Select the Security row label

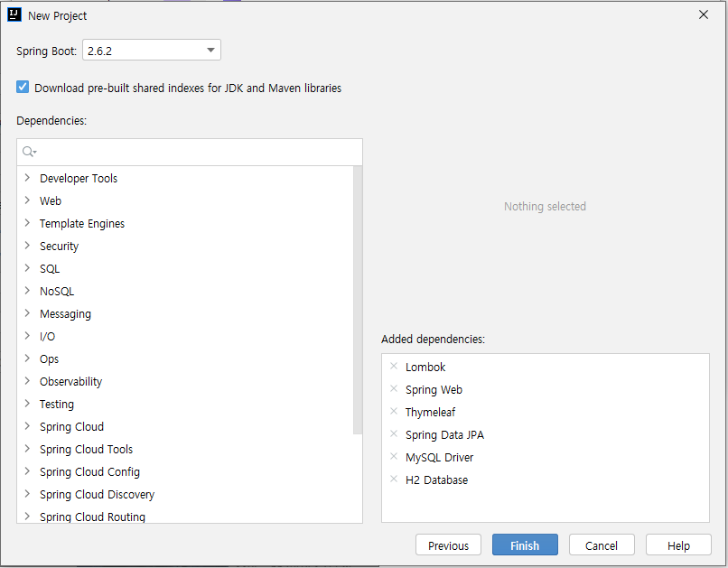pos(59,246)
